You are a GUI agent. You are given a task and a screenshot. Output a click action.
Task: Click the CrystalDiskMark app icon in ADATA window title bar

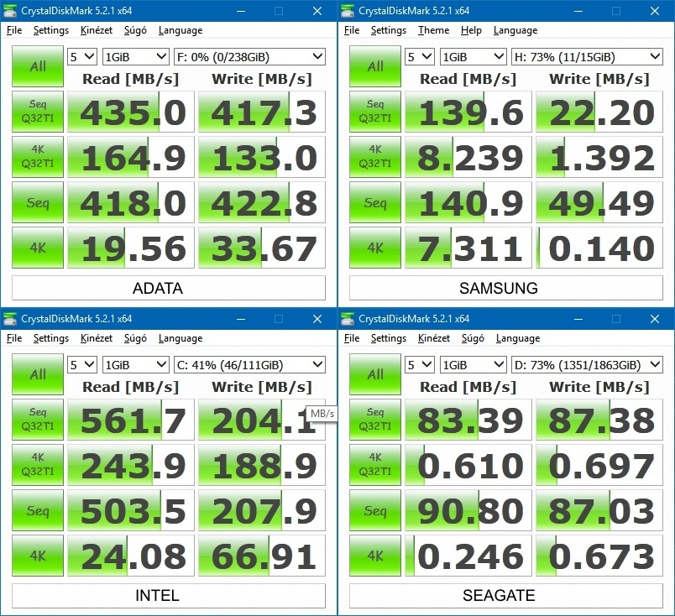point(10,11)
